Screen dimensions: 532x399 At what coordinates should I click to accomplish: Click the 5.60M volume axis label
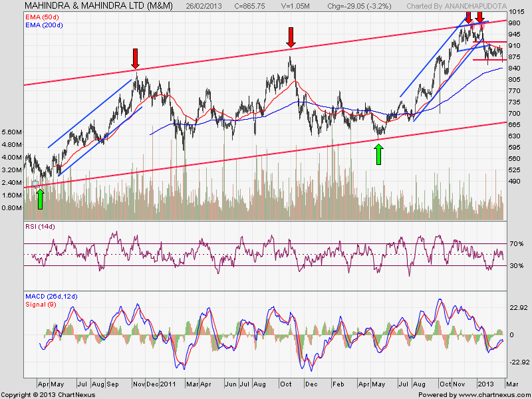(x=12, y=132)
